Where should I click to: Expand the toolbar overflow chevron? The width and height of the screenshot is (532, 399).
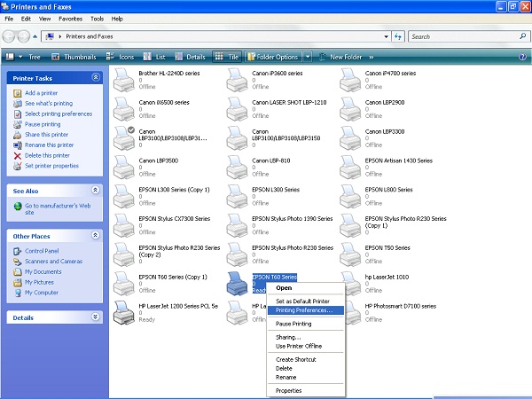click(372, 58)
